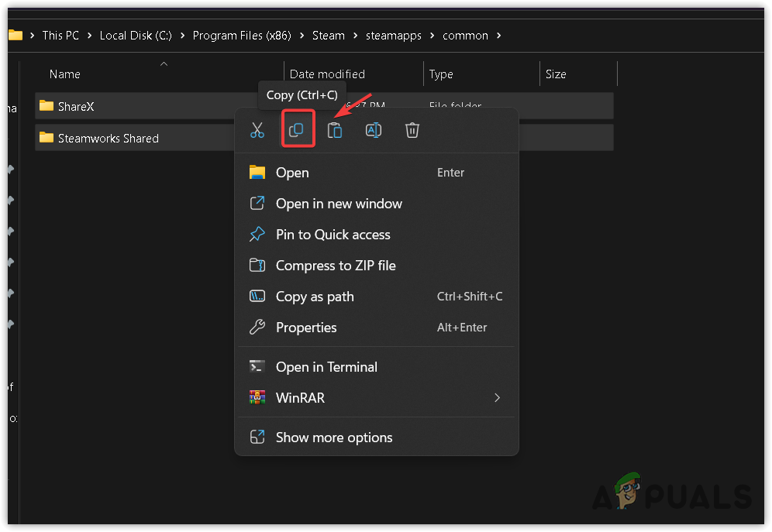Viewport: 772px width, 532px height.
Task: Click the Copy icon in context menu
Action: [x=296, y=130]
